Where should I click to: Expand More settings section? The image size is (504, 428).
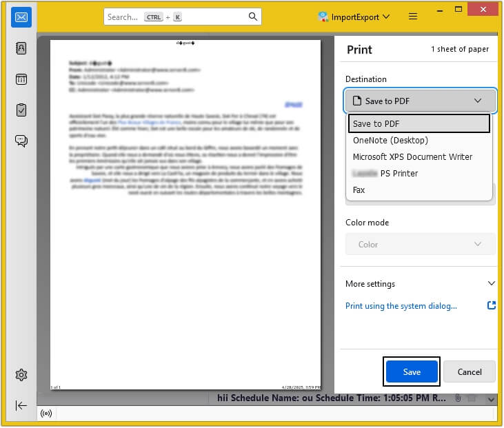coord(420,284)
